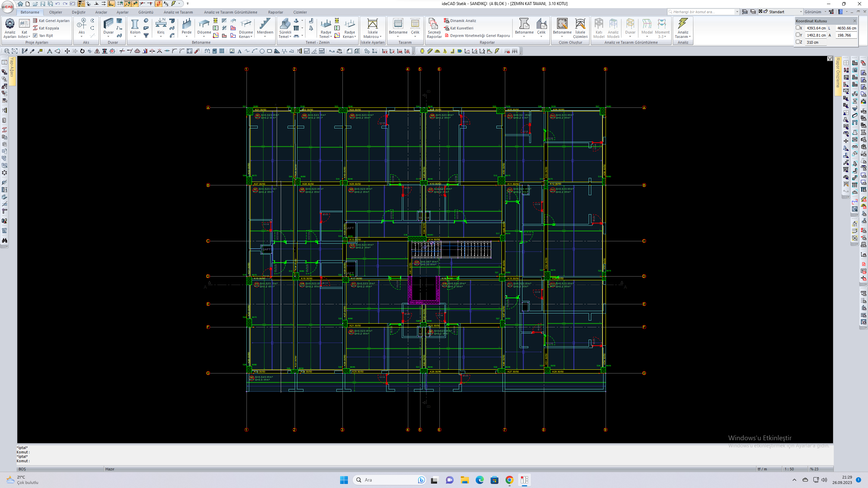Select the Duvar wall tool
This screenshot has height=488, width=868.
[108, 27]
